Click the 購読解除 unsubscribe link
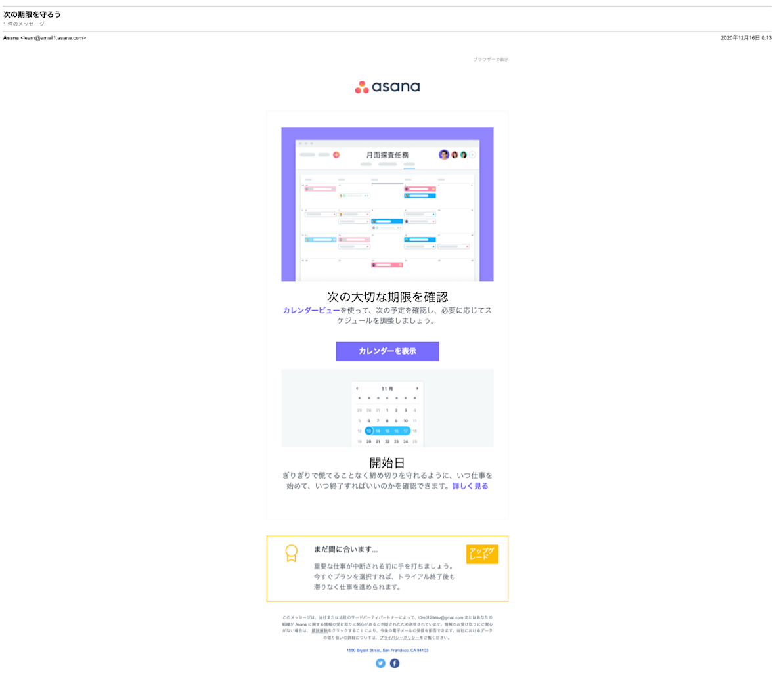This screenshot has width=775, height=700. point(320,631)
